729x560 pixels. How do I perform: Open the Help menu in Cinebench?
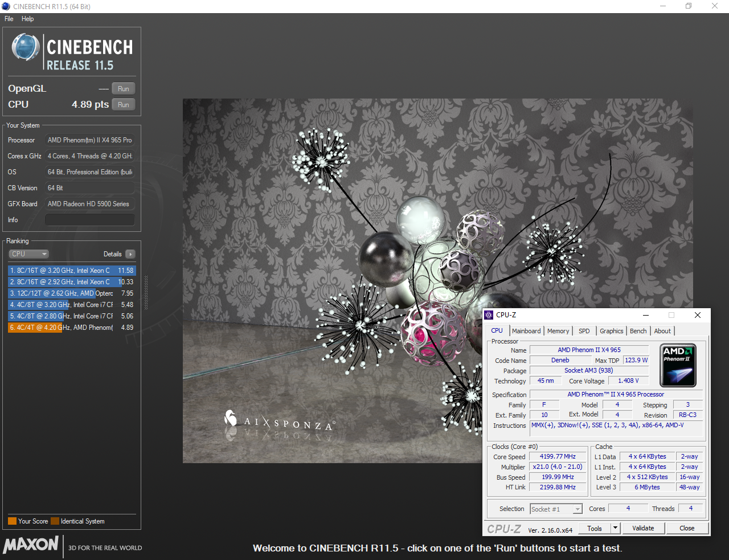pyautogui.click(x=28, y=19)
